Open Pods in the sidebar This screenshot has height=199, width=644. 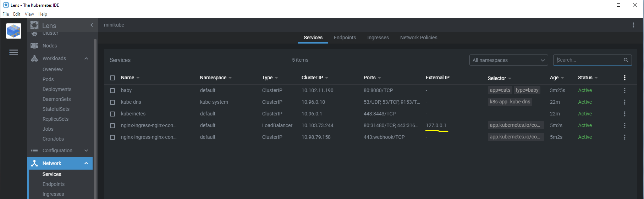point(48,79)
